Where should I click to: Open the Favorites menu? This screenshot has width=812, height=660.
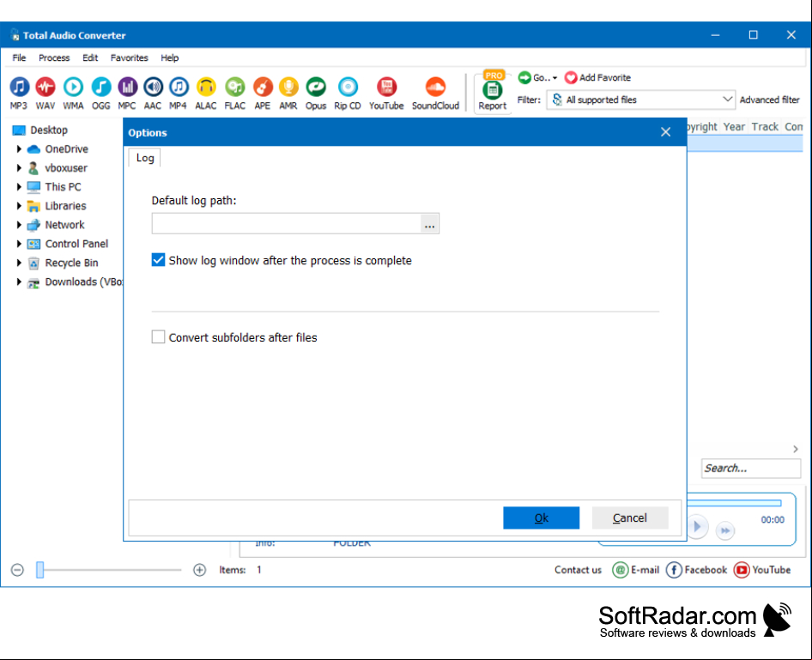coord(130,58)
